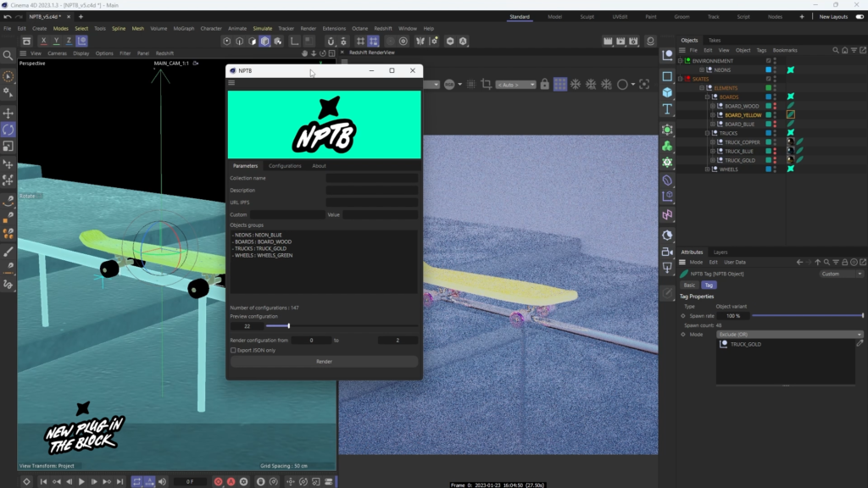Viewport: 868px width, 488px height.
Task: Open the Custom dropdown in Attributes
Action: 842,274
